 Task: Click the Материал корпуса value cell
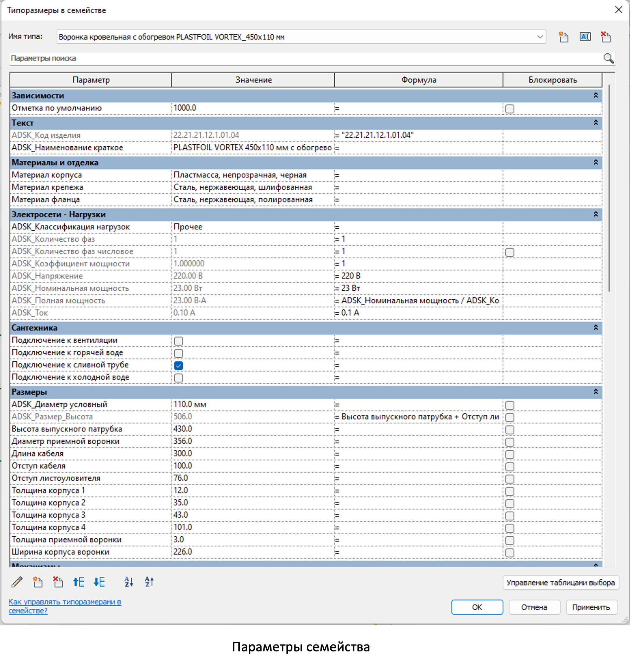(x=253, y=175)
